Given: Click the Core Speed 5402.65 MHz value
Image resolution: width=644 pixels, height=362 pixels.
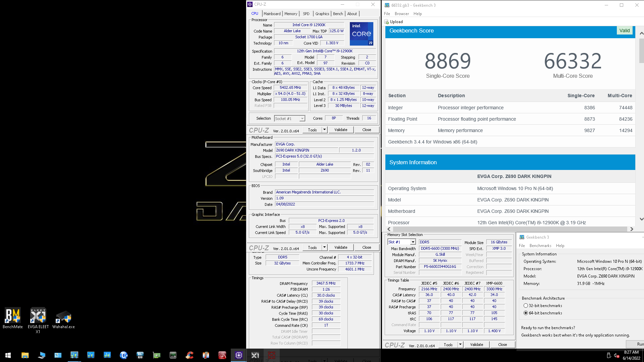Looking at the screenshot, I should tap(290, 87).
